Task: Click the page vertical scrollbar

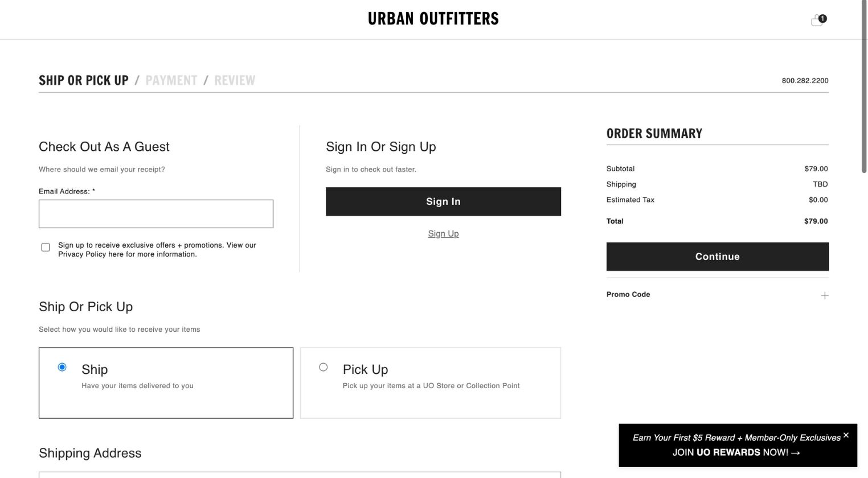Action: (863, 86)
